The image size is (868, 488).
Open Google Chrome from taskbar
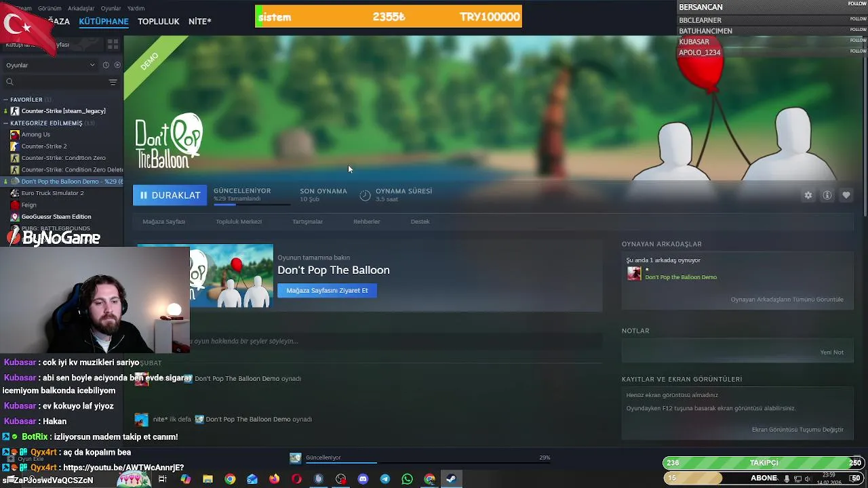click(x=230, y=479)
